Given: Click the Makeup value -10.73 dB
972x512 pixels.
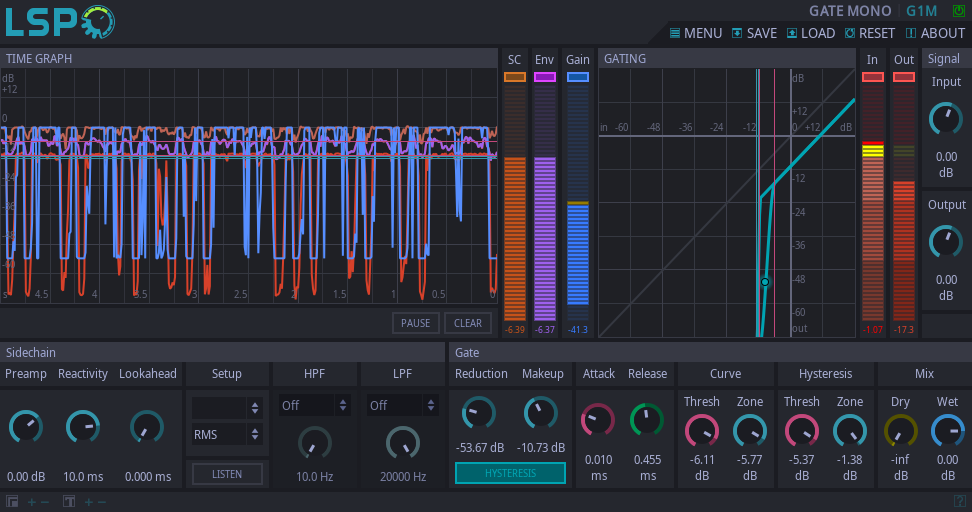Looking at the screenshot, I should 541,448.
